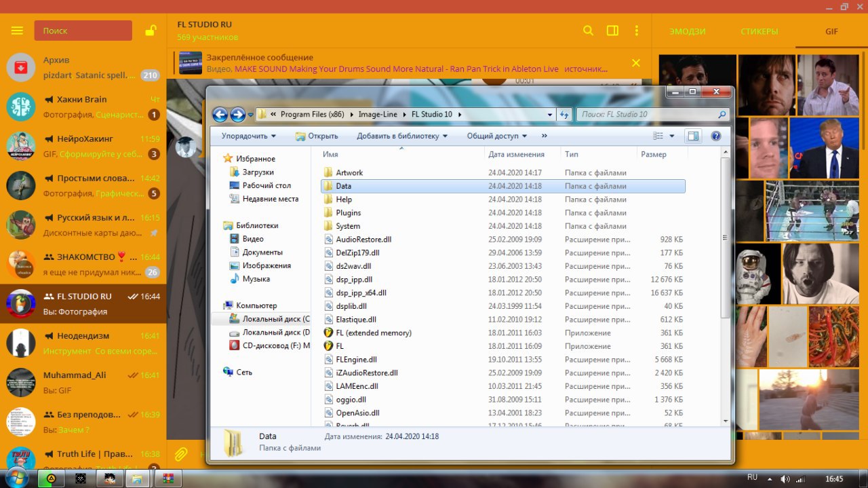
Task: Toggle the Telegram right side panel icon
Action: click(612, 31)
